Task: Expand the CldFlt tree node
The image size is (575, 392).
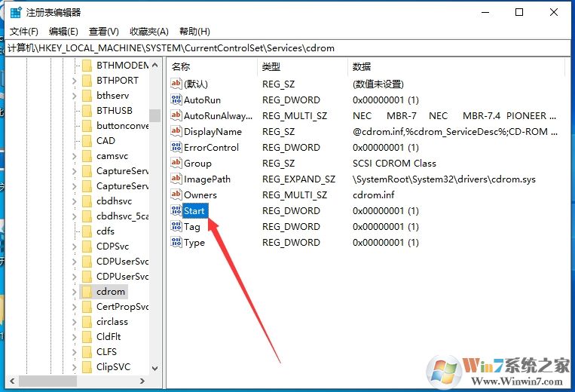Action: point(75,337)
